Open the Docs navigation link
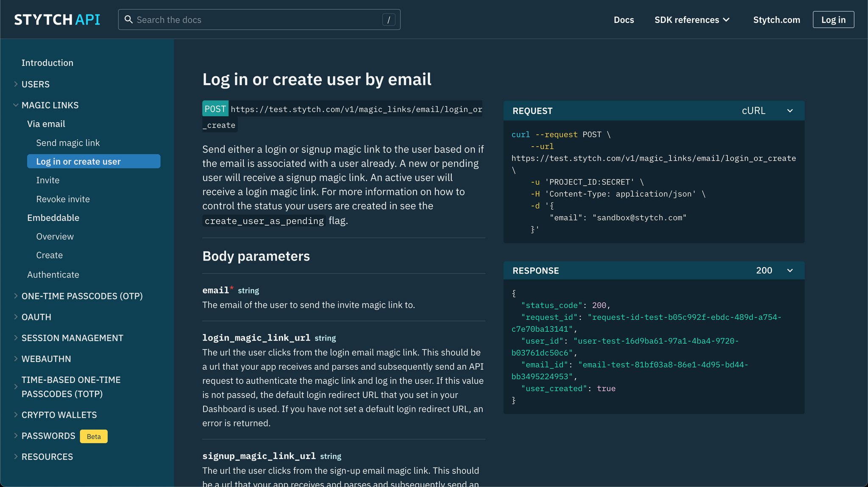This screenshot has width=868, height=487. (624, 20)
